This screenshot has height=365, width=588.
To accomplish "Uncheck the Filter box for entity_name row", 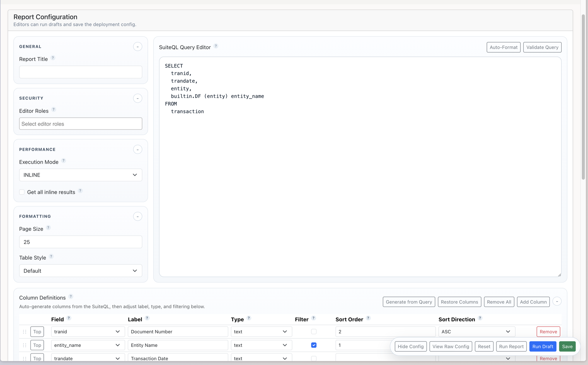I will [x=313, y=345].
